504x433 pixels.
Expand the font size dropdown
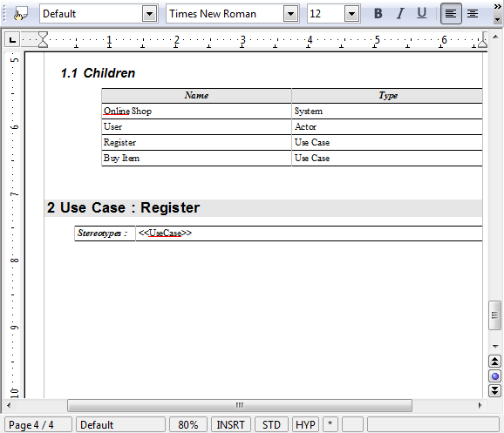point(351,13)
